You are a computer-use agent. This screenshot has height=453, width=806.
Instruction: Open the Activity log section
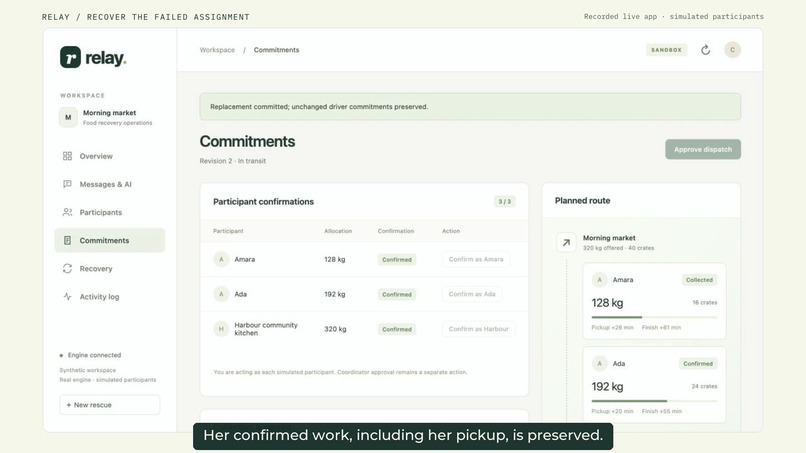pos(109,296)
